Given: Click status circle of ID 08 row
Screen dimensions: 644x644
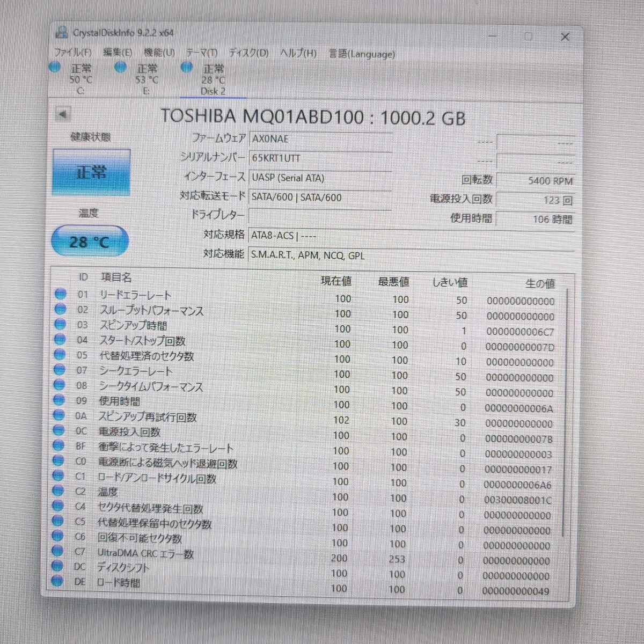Looking at the screenshot, I should pos(59,385).
